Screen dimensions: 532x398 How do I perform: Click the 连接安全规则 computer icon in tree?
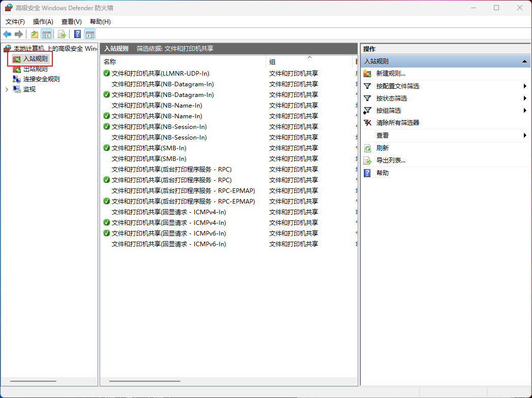[17, 79]
